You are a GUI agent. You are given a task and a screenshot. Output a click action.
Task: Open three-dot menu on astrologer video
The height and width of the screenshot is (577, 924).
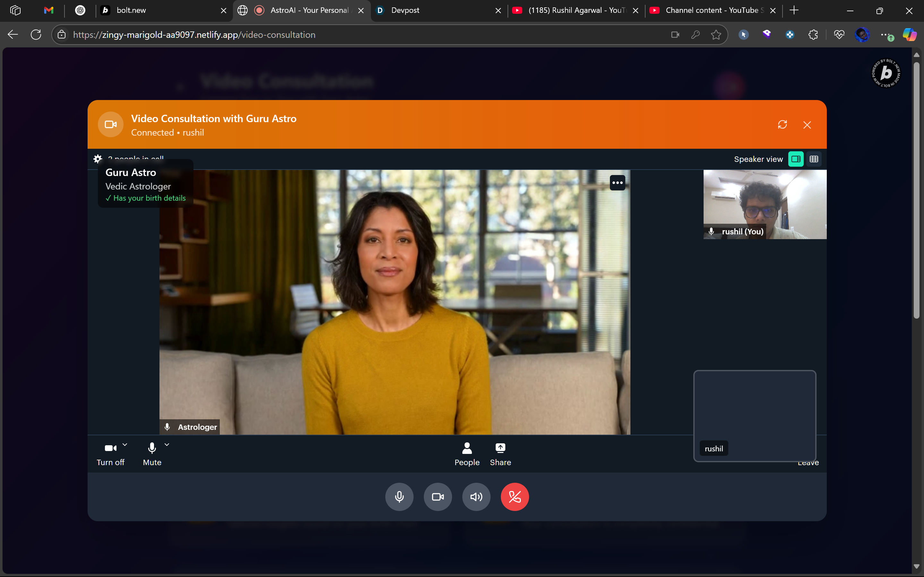click(617, 183)
